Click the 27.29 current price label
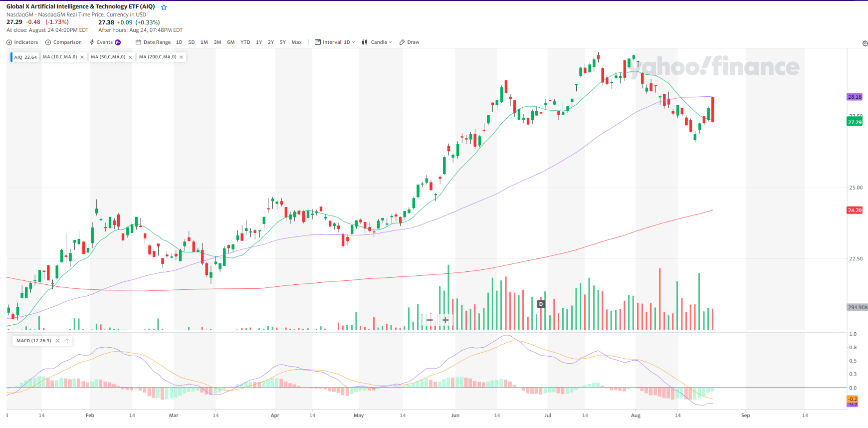Viewport: 868px width, 428px height. [x=855, y=122]
